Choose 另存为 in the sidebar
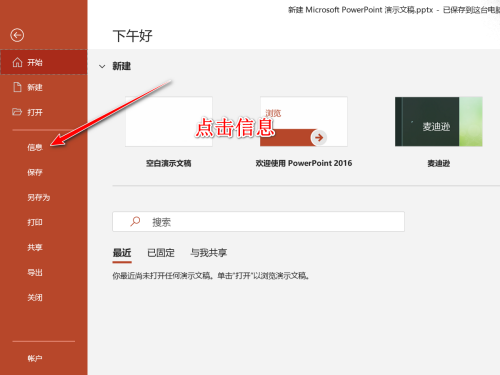Viewport: 500px width, 375px height. coord(39,197)
